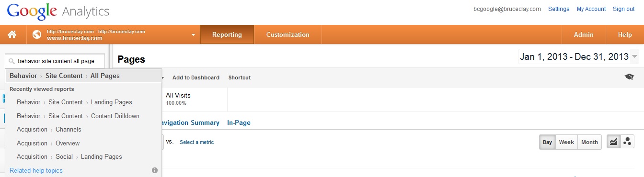The width and height of the screenshot is (644, 177).
Task: Open Acquisition Channels recent report
Action: (x=49, y=130)
